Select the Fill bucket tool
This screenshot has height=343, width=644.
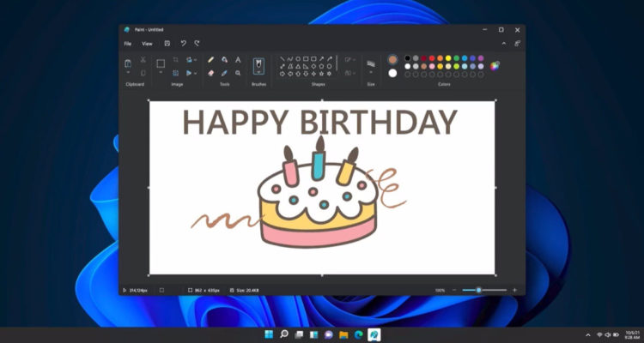[224, 60]
